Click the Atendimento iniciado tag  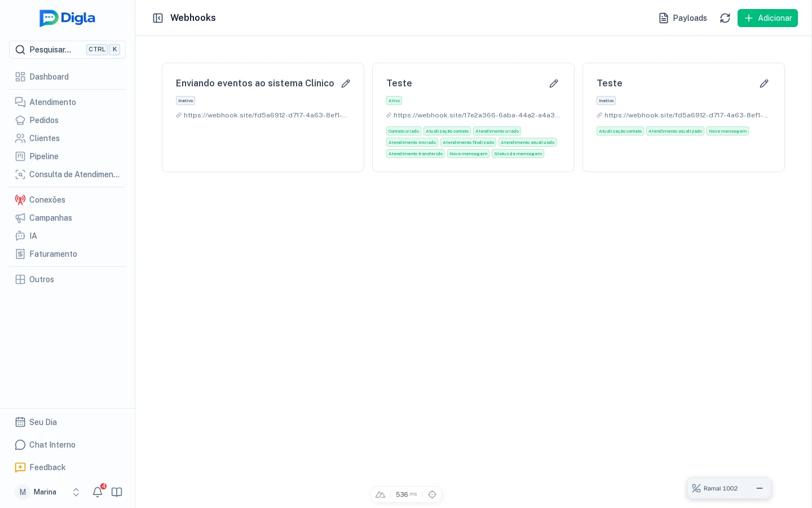tap(412, 142)
